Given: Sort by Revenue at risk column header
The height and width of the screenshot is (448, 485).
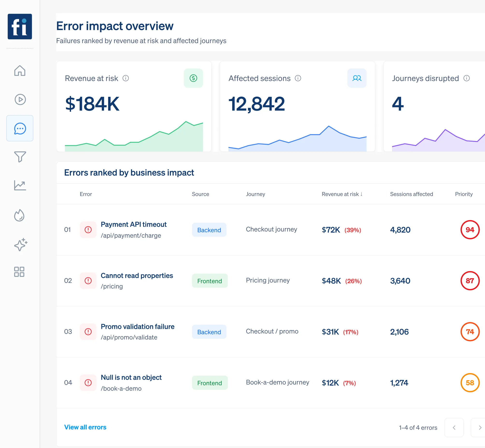Looking at the screenshot, I should tap(342, 194).
